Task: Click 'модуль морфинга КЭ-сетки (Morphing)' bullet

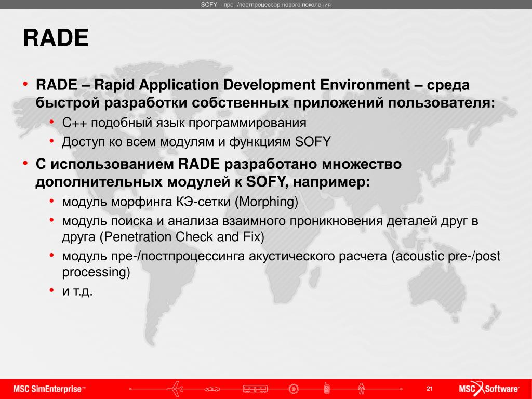Action: 180,202
